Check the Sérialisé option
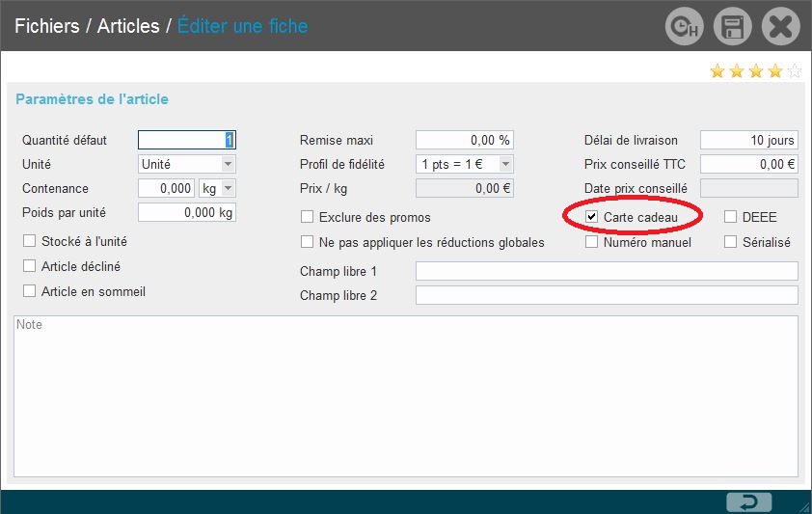 point(730,242)
